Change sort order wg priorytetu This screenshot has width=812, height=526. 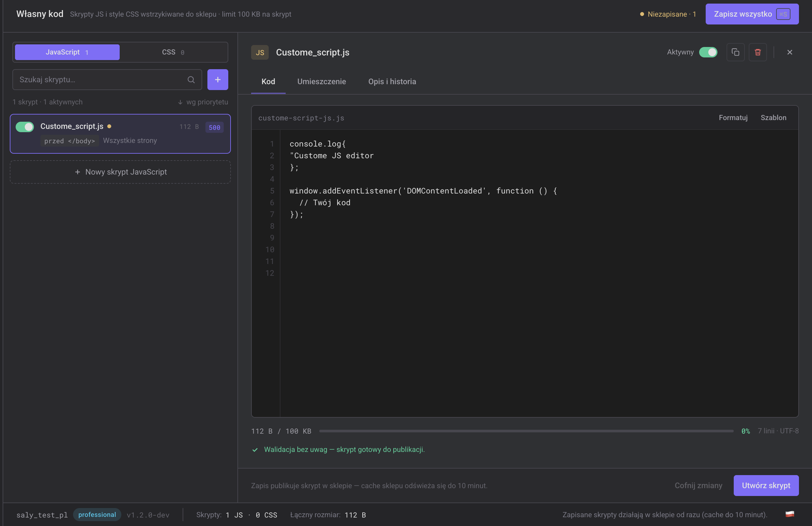point(203,102)
